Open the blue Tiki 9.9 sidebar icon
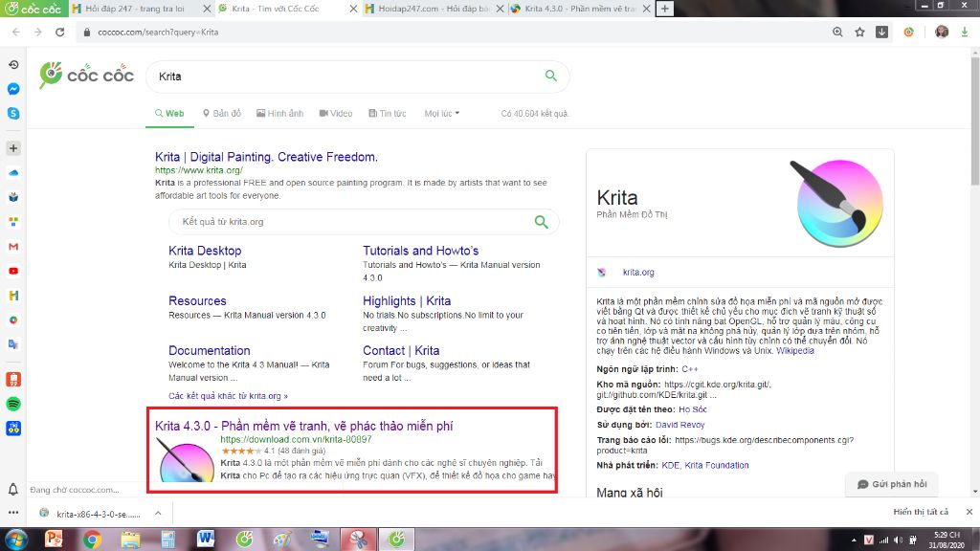Viewport: 980px width, 551px height. click(x=13, y=428)
